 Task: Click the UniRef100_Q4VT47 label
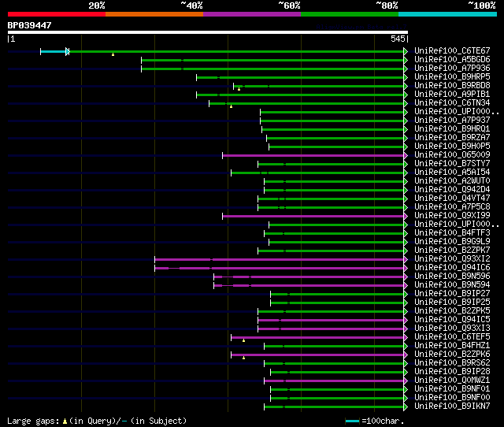452,199
